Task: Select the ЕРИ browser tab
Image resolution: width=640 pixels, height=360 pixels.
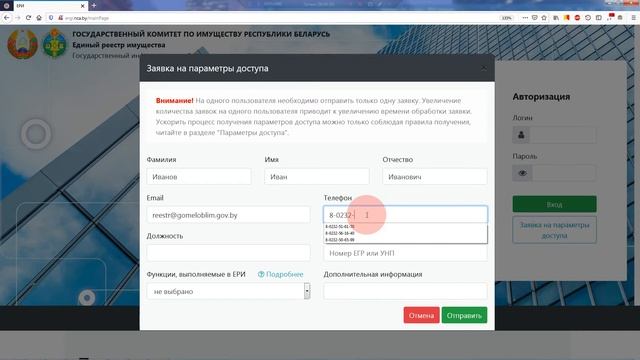Action: click(50, 6)
